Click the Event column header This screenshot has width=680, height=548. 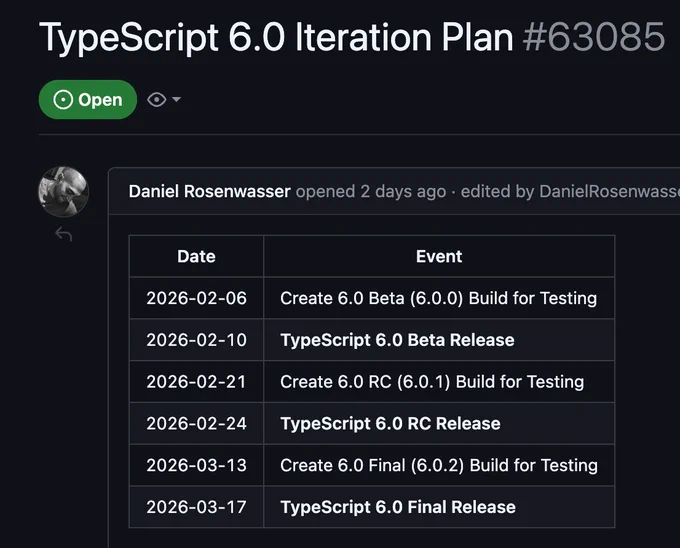click(439, 256)
